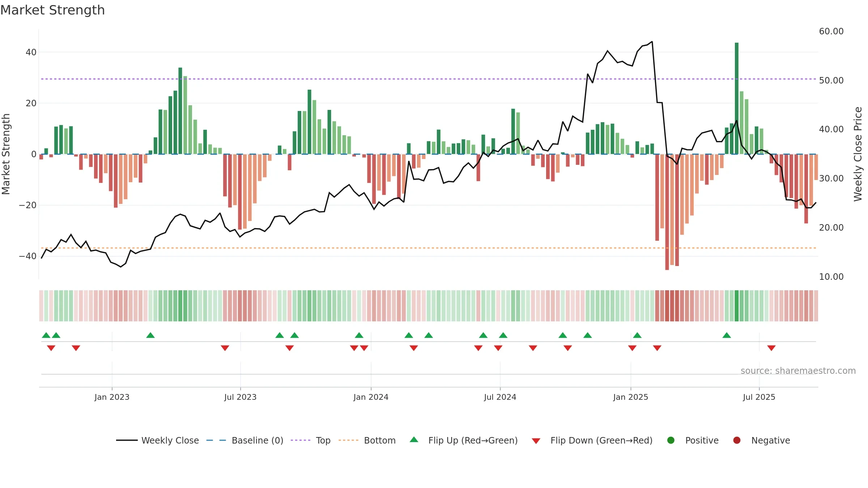Click the vertical Market Strength axis title
Screen dimensions: 868x488
pyautogui.click(x=6, y=154)
